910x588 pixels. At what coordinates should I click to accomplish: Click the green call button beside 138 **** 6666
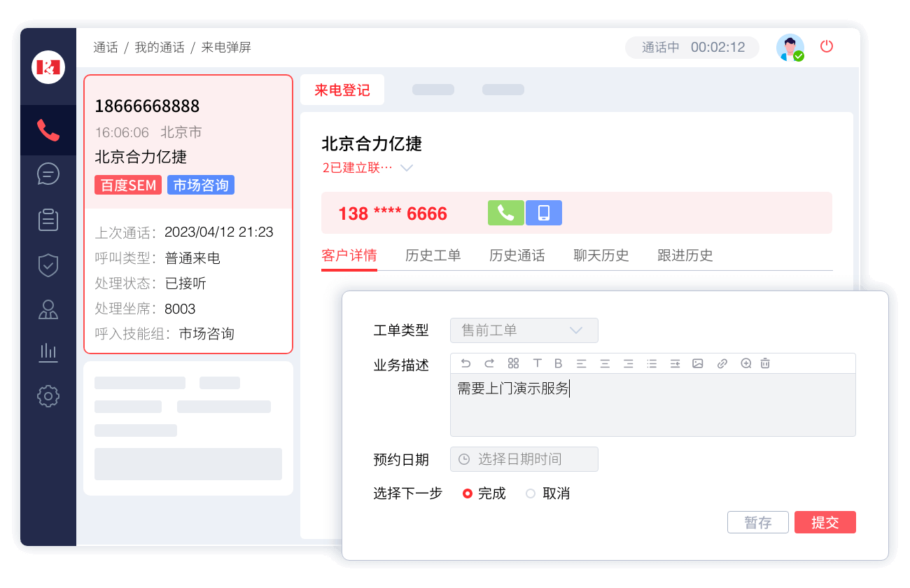[506, 213]
